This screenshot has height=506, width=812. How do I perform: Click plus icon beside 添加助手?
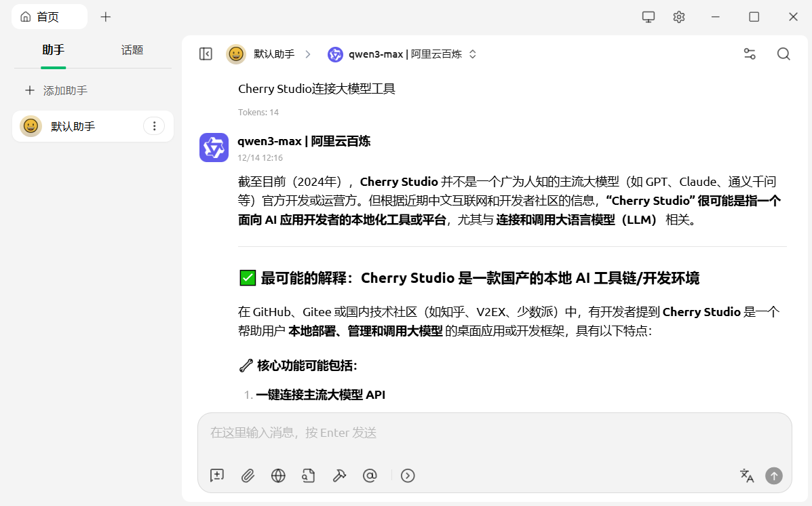(30, 91)
